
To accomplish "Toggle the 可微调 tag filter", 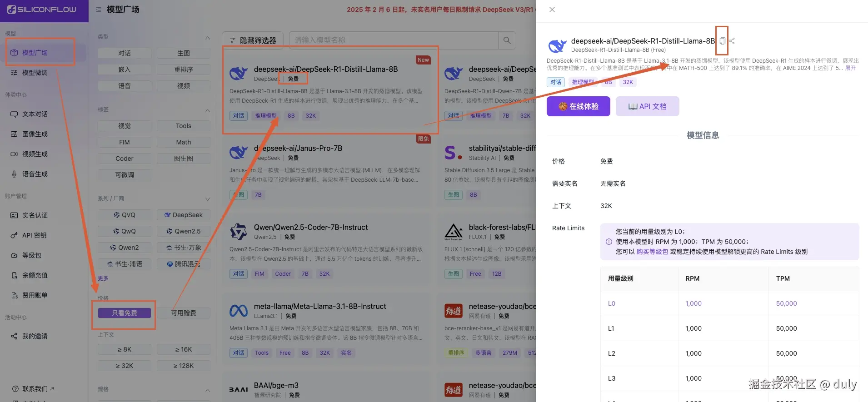I will [125, 175].
